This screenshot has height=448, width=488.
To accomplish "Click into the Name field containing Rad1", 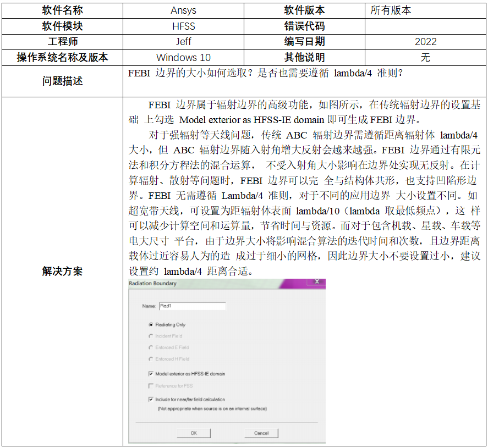I will 191,306.
